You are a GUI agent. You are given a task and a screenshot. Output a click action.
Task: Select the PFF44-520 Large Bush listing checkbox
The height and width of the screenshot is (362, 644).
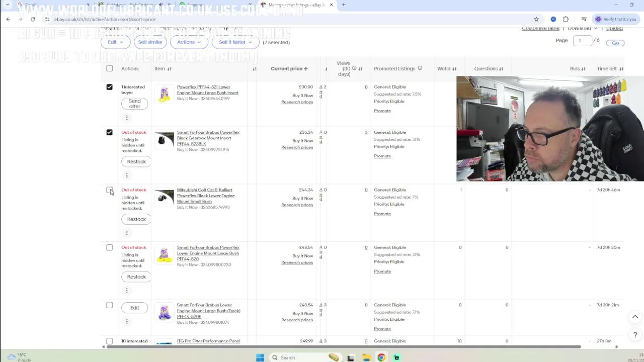[x=109, y=247]
